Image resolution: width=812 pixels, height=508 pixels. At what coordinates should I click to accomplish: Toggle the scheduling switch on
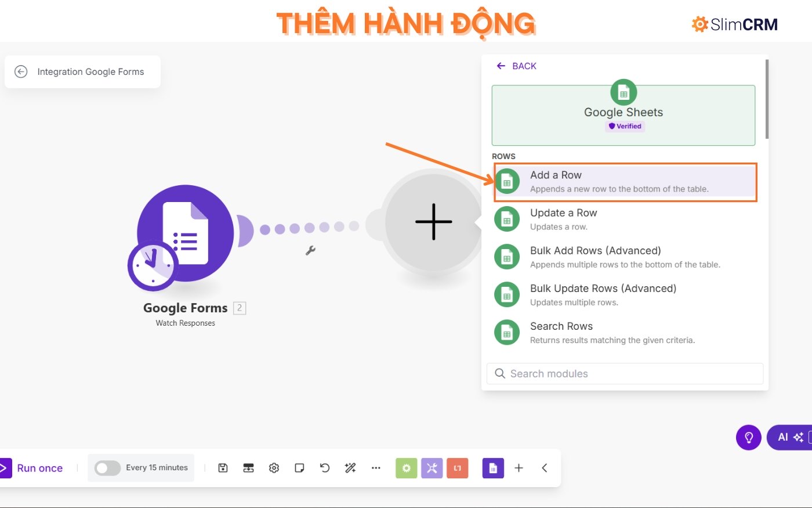[x=107, y=468]
